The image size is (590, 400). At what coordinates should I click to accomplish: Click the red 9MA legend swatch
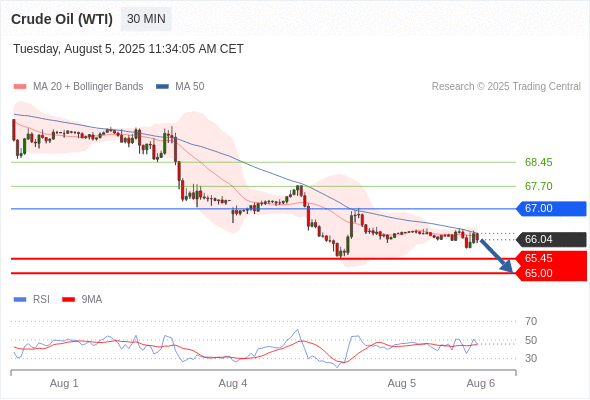click(x=68, y=300)
